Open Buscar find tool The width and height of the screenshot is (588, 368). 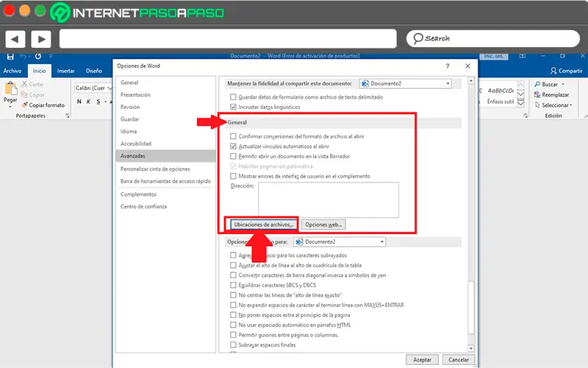click(546, 84)
